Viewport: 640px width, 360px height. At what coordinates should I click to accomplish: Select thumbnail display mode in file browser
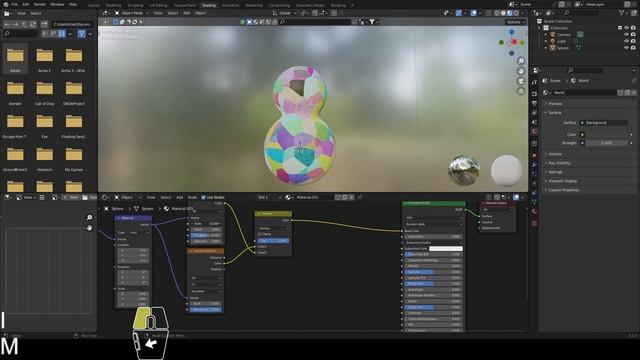pyautogui.click(x=62, y=33)
